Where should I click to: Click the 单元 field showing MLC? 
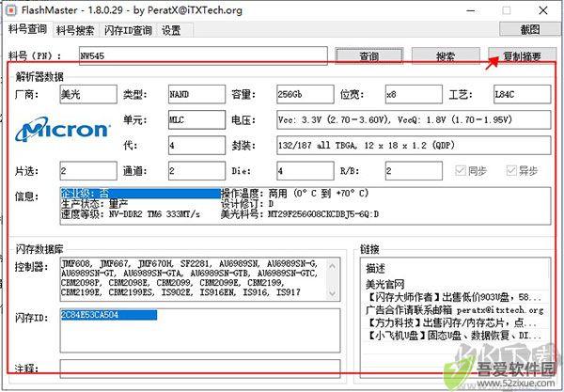[196, 119]
